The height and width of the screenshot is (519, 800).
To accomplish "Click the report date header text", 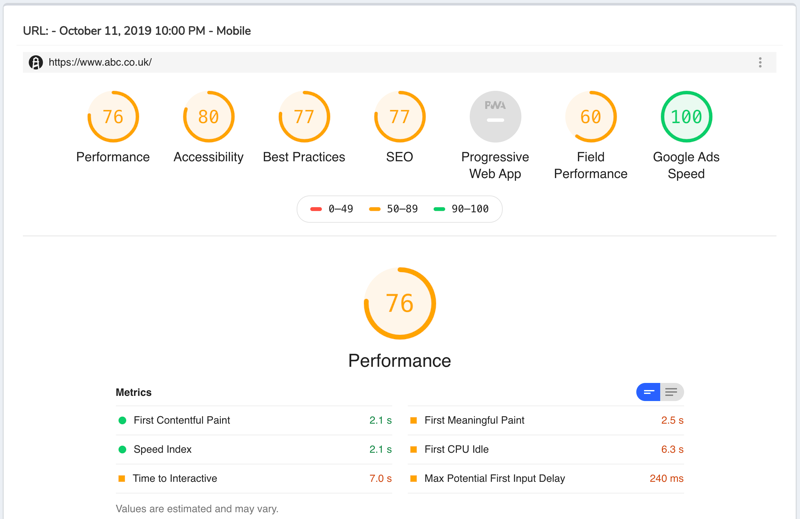I will tap(137, 31).
